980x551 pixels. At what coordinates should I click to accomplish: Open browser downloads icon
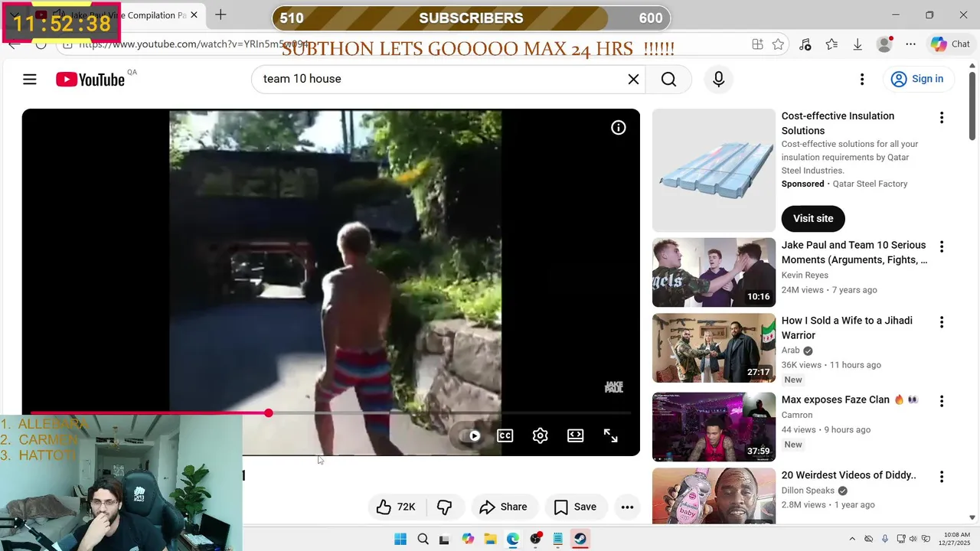(x=857, y=44)
